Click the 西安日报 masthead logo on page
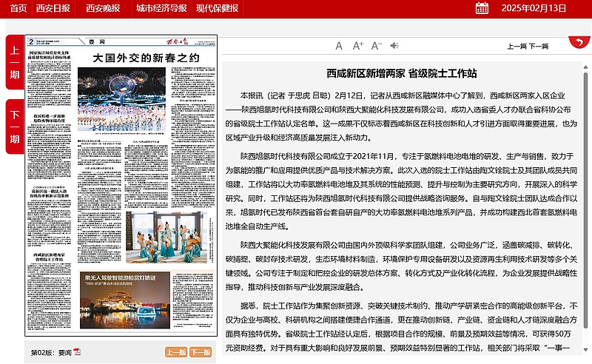592x364 pixels. click(x=178, y=41)
